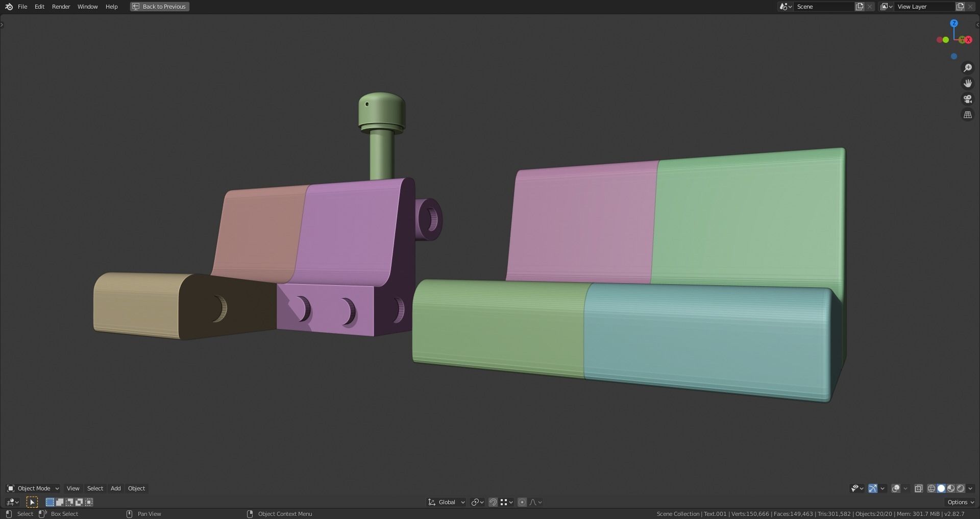
Task: Toggle snapping with the magnet icon
Action: [x=493, y=502]
